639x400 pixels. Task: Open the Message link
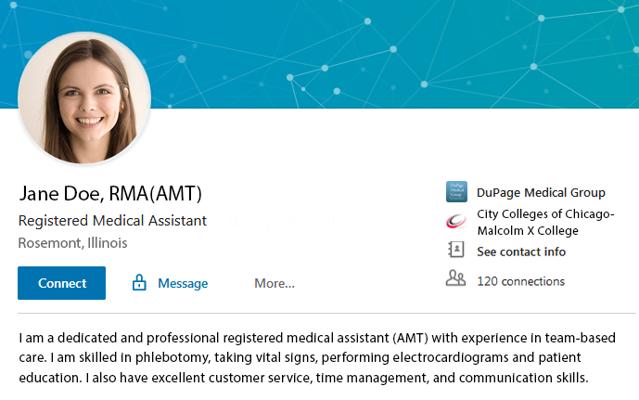(x=183, y=283)
